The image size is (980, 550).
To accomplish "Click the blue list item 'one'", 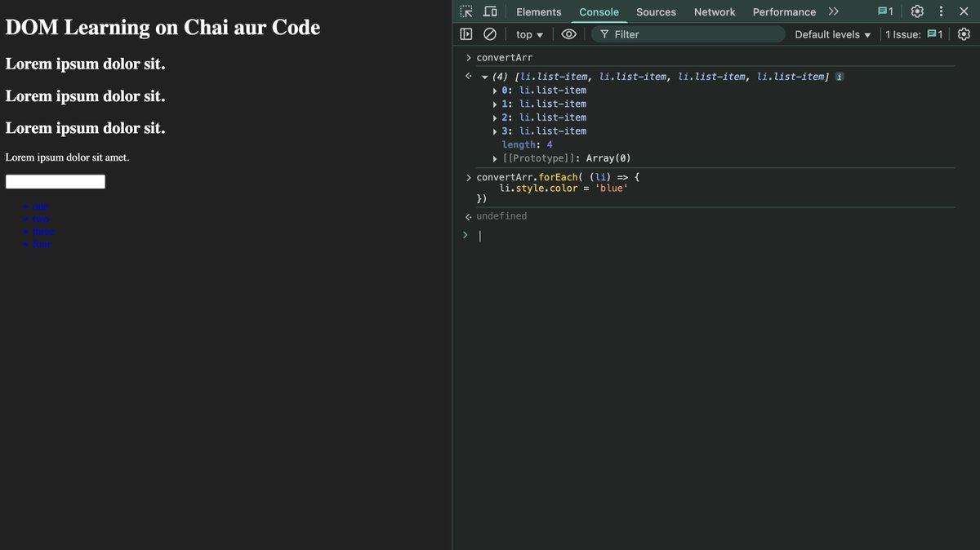I will 40,206.
